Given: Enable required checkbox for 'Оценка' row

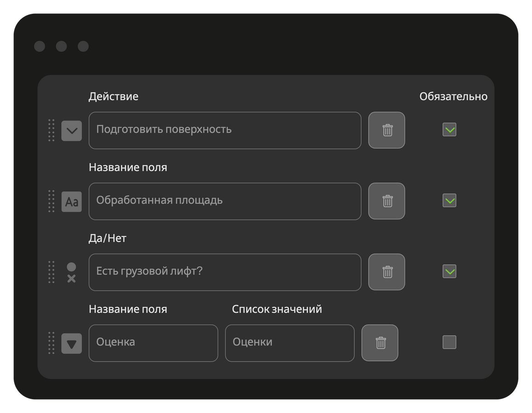Looking at the screenshot, I should (x=449, y=342).
